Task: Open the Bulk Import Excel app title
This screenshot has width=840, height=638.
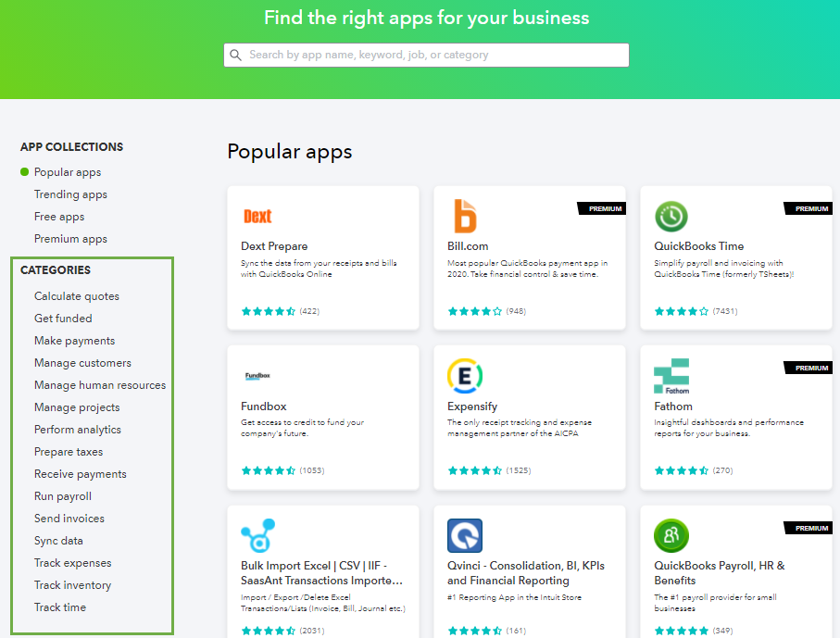Action: (321, 573)
